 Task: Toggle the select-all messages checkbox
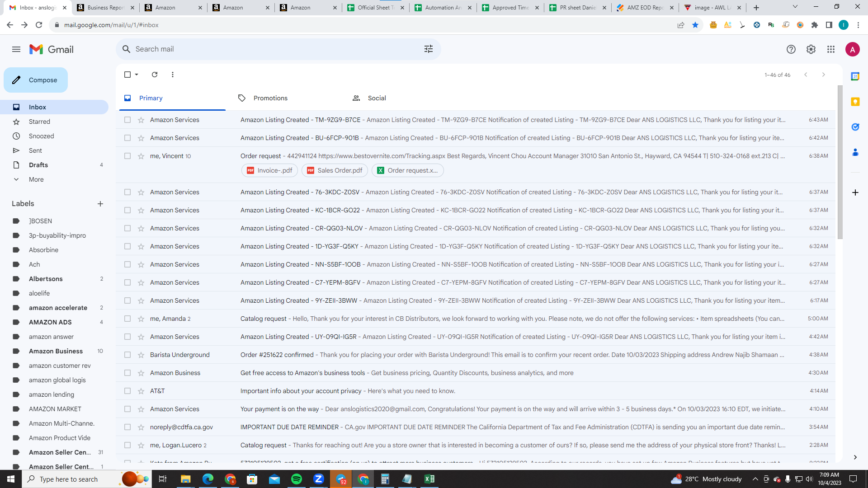(127, 75)
